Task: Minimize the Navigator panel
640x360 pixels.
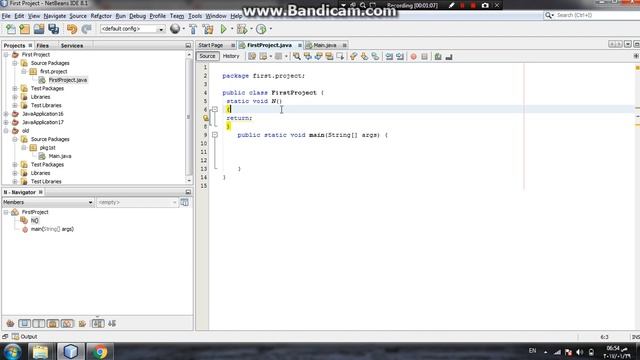Action: coord(188,192)
